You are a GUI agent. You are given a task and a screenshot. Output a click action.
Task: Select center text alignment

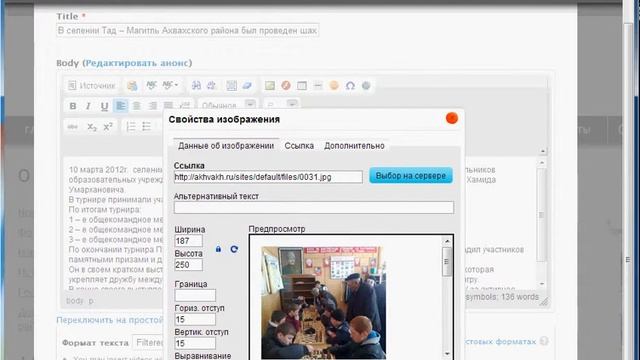[x=136, y=106]
